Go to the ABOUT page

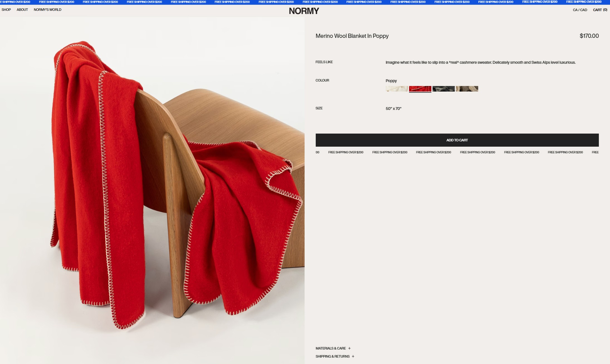pos(22,10)
